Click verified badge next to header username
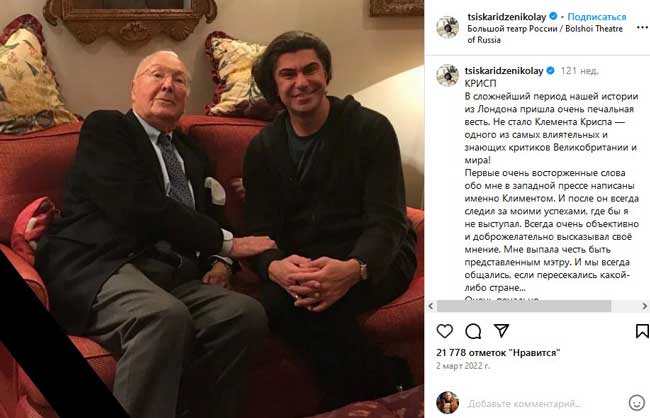 click(553, 17)
